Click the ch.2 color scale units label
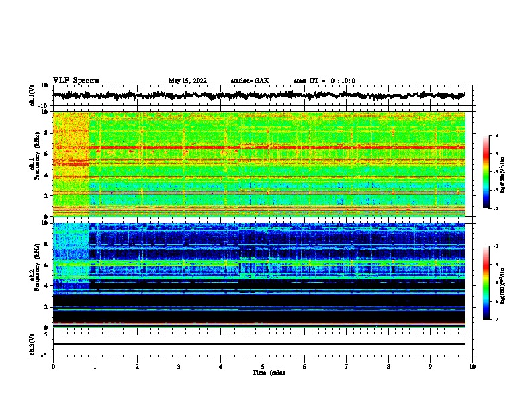Viewport: 532px width, 411px height. pyautogui.click(x=503, y=285)
